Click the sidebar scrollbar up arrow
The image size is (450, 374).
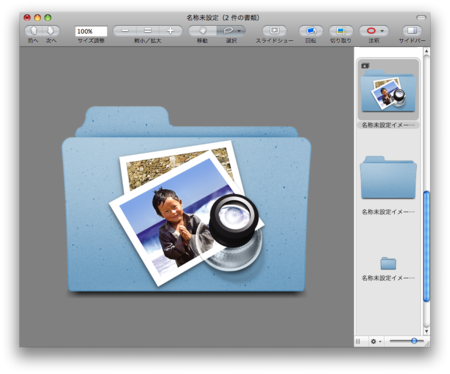[x=426, y=51]
